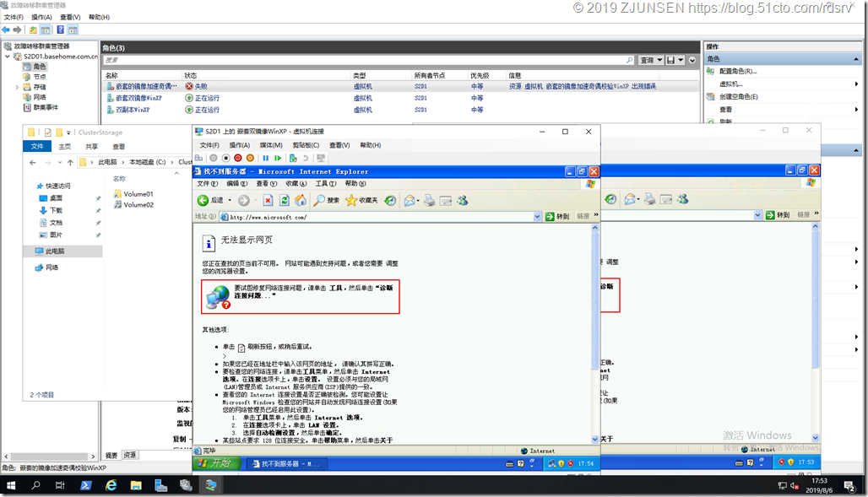The height and width of the screenshot is (497, 868).
Task: Click cluster manager Up-level folder icon
Action: click(33, 30)
